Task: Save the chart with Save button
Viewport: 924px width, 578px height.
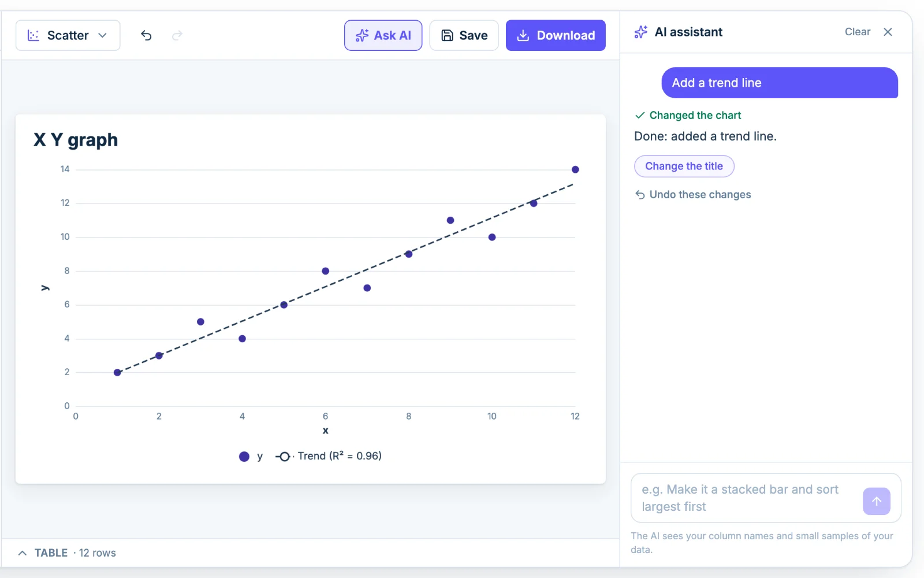Action: click(x=464, y=35)
